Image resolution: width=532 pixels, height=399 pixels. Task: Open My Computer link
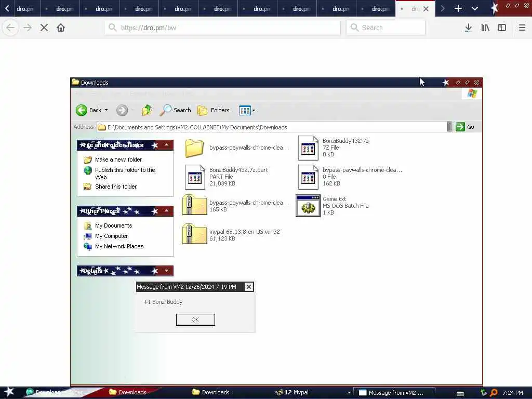[111, 236]
